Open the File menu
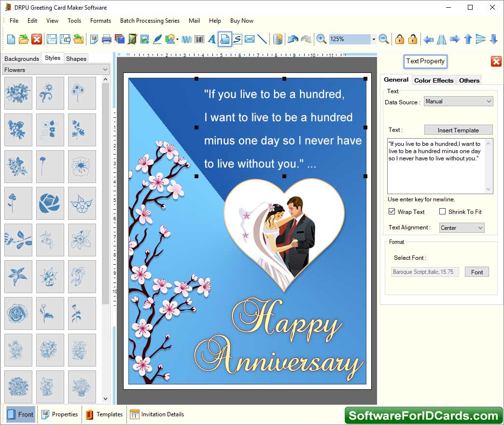This screenshot has width=504, height=425. point(14,21)
